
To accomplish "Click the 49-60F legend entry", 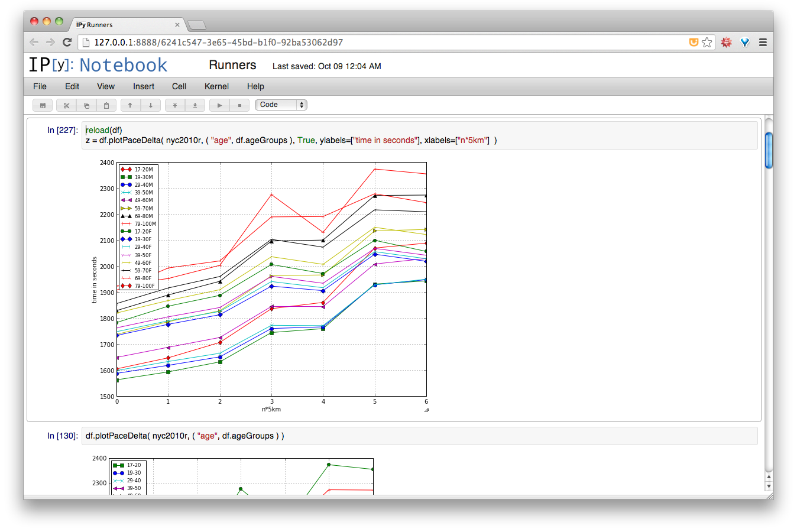I will coord(137,263).
